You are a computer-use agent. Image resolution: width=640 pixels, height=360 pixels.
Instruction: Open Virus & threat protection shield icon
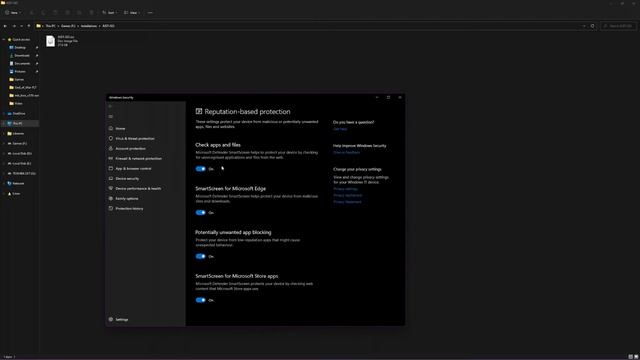coord(111,138)
